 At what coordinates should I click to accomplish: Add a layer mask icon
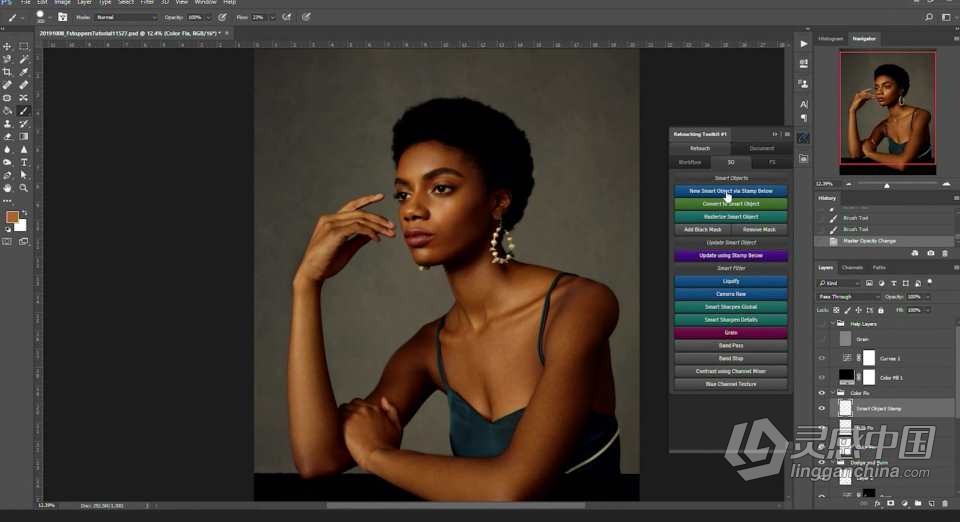pos(890,503)
